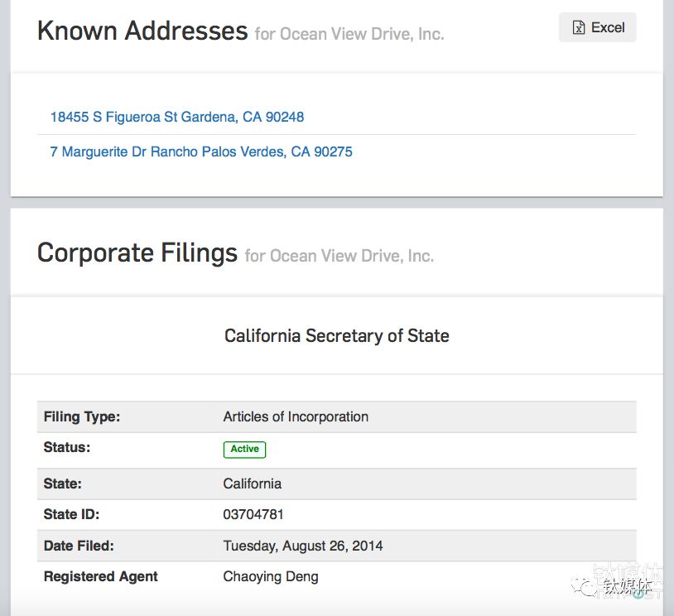Click the Articles of Incorporation filing value
This screenshot has height=616, width=674.
coord(296,416)
